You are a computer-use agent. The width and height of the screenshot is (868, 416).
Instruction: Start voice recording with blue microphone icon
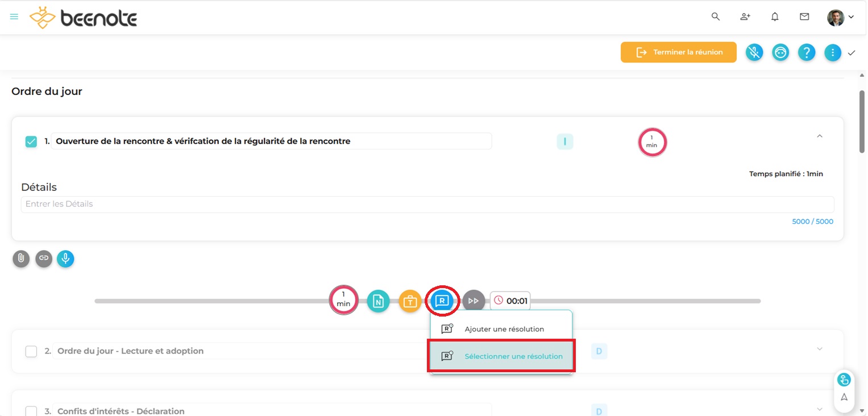[65, 259]
